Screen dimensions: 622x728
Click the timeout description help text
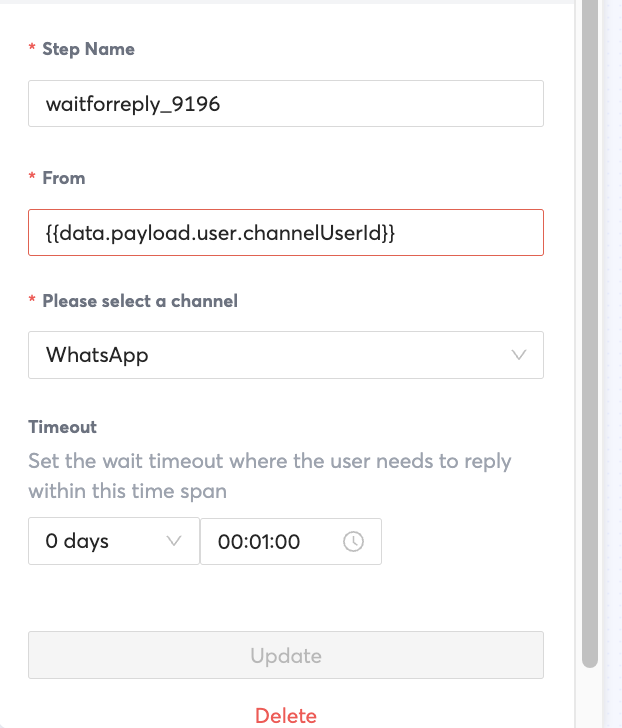coord(270,476)
